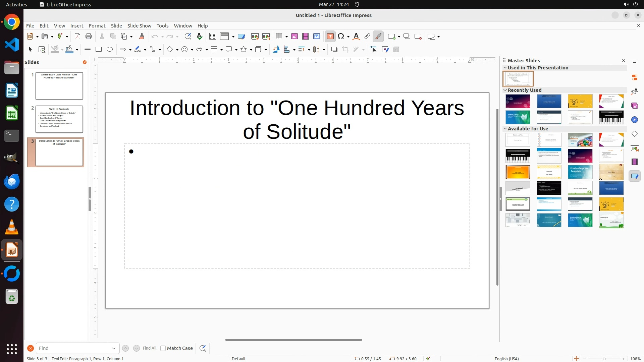
Task: Click the Display Grid icon
Action: 213,37
